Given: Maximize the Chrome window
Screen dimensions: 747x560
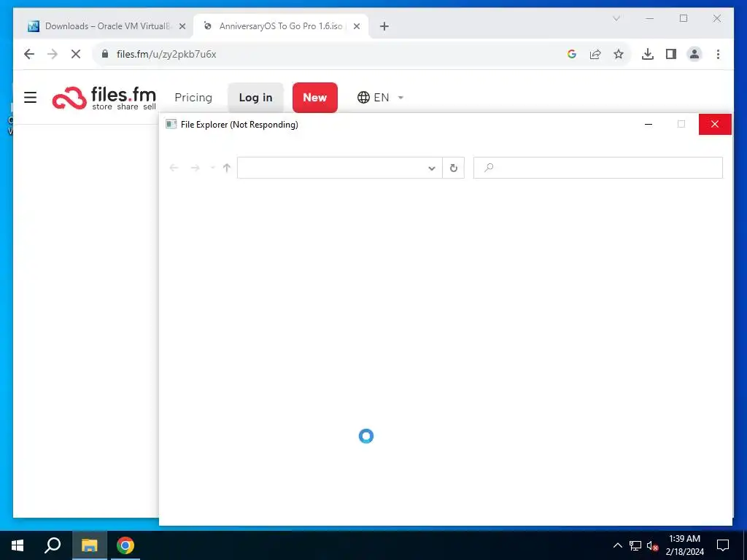Looking at the screenshot, I should click(x=684, y=18).
